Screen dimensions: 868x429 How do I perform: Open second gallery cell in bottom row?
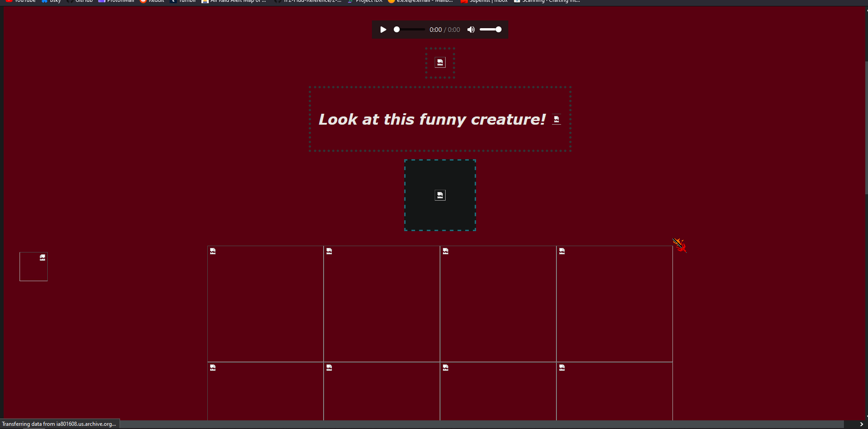[382, 391]
